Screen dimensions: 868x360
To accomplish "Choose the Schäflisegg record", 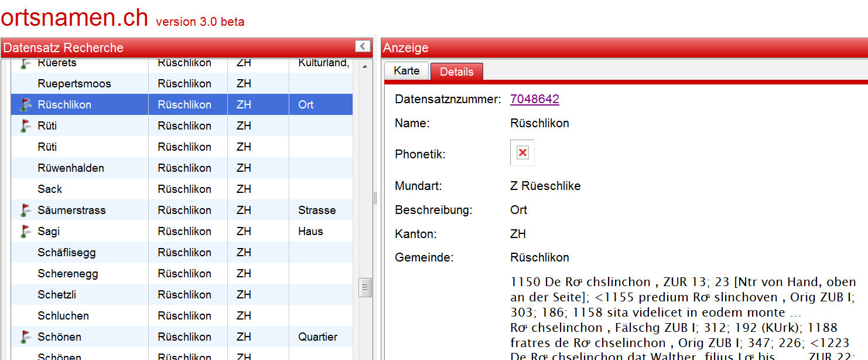I will 67,253.
